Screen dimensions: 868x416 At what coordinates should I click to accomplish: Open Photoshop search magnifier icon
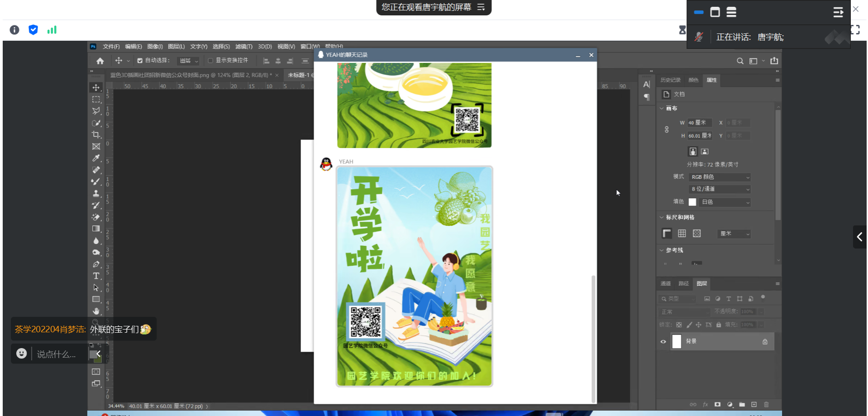[740, 61]
